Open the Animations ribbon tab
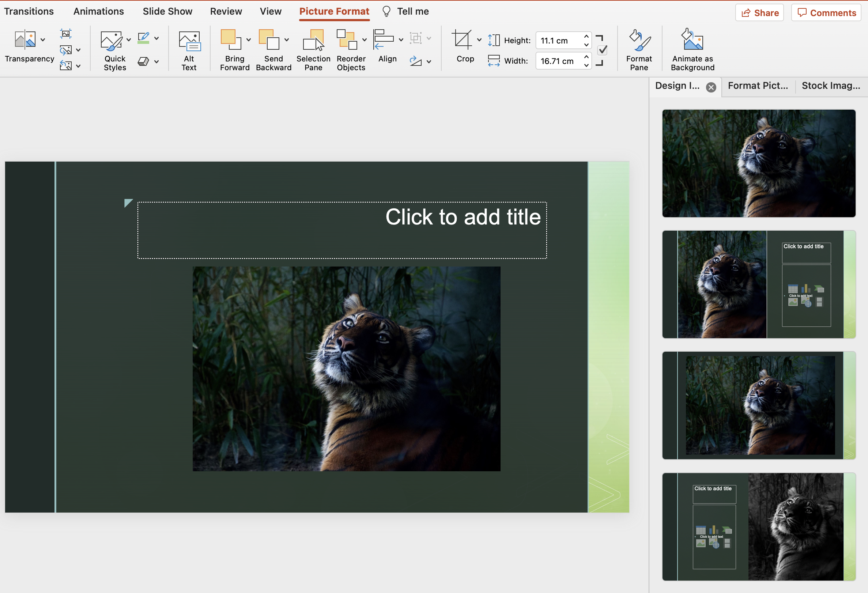The height and width of the screenshot is (593, 868). [99, 11]
